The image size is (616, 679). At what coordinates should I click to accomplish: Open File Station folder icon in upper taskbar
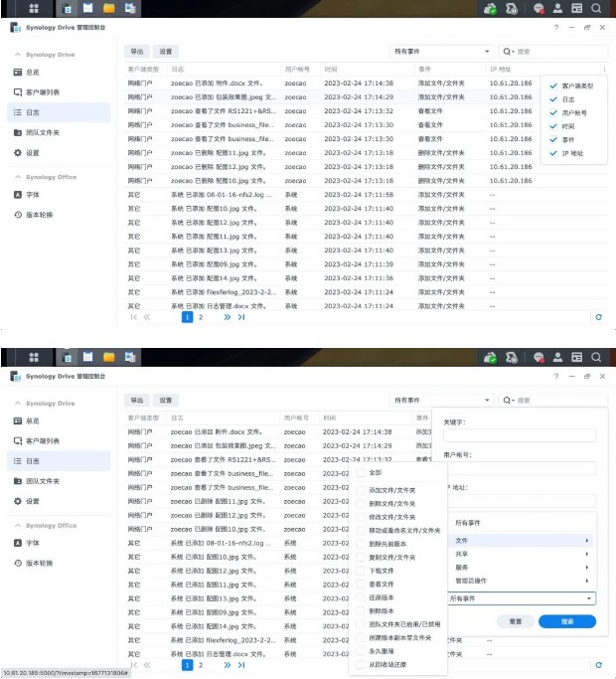tap(108, 8)
